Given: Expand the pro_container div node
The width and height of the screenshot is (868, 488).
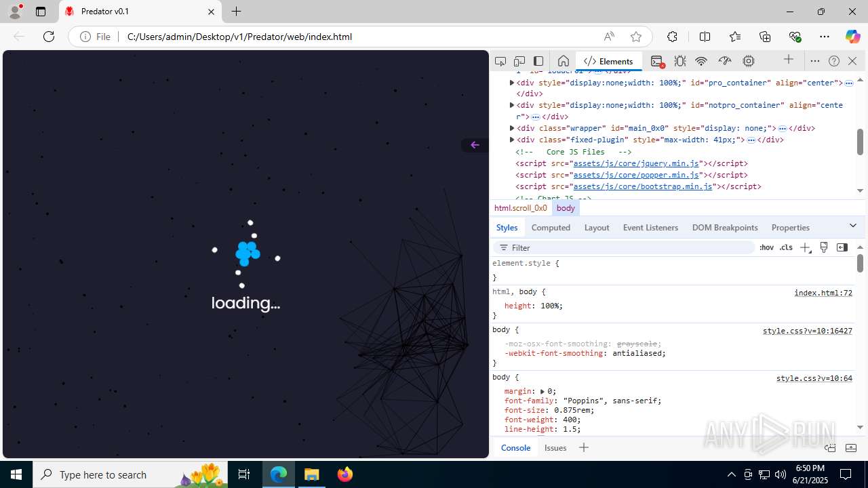Looking at the screenshot, I should 512,83.
